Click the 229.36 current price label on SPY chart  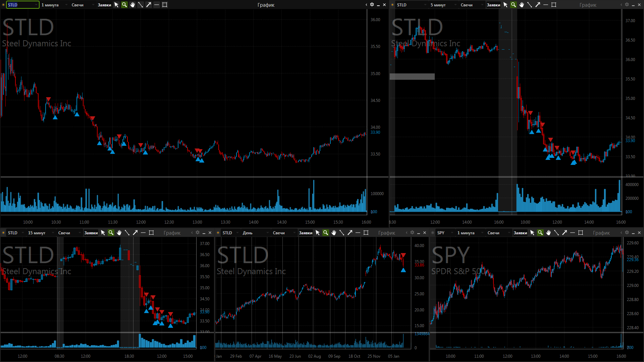pyautogui.click(x=633, y=260)
